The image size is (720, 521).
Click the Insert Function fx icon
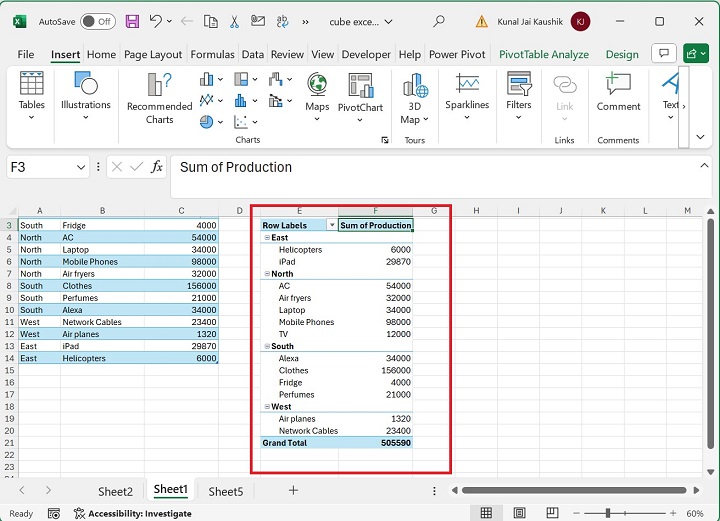157,167
